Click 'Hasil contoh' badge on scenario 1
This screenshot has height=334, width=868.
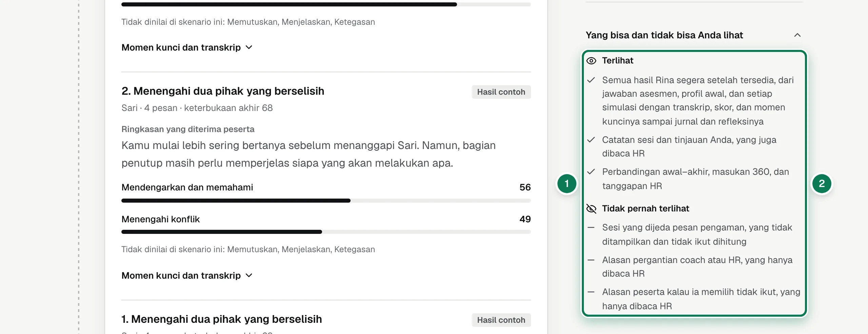click(501, 320)
